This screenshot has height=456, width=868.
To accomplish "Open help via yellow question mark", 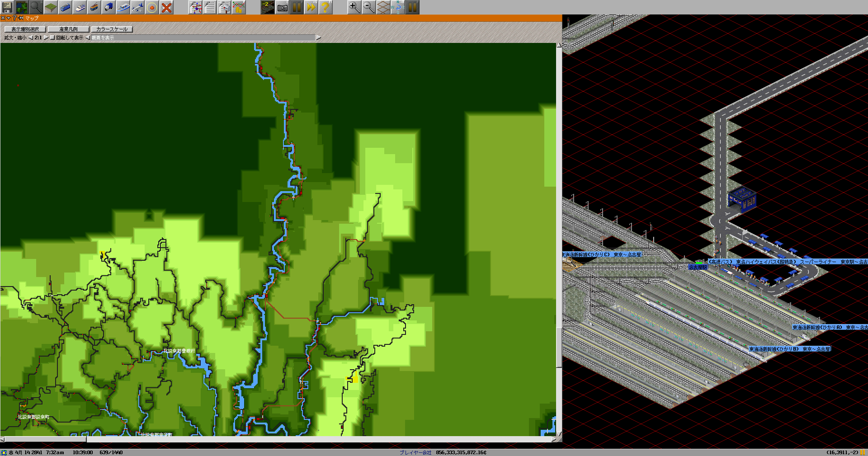I will click(x=325, y=7).
